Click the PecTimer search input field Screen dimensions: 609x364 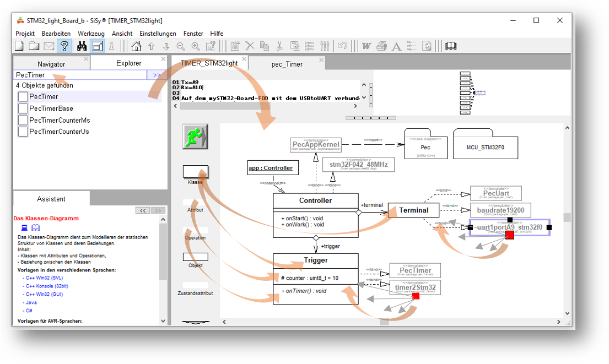(x=80, y=75)
